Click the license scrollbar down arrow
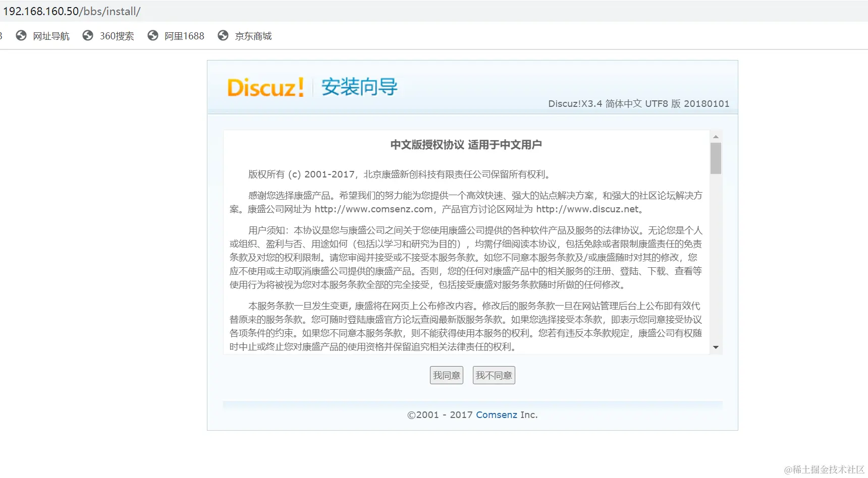Image resolution: width=868 pixels, height=478 pixels. 716,347
